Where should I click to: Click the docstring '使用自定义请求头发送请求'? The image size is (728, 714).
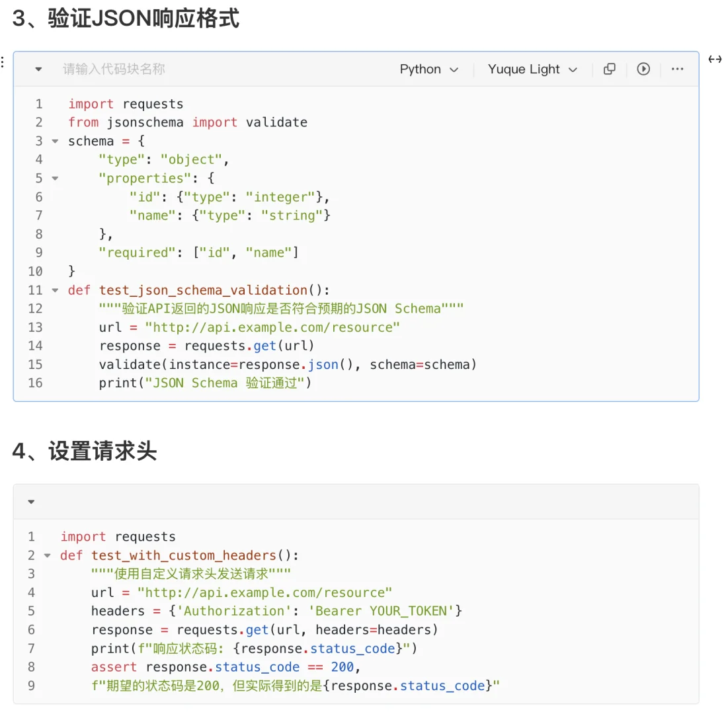pyautogui.click(x=191, y=574)
